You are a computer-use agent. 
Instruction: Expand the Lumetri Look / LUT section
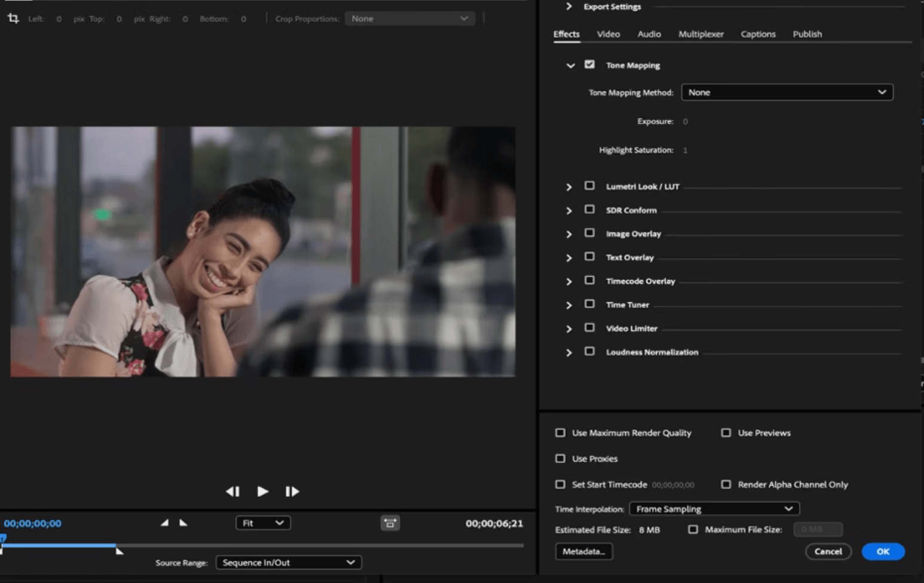tap(568, 187)
